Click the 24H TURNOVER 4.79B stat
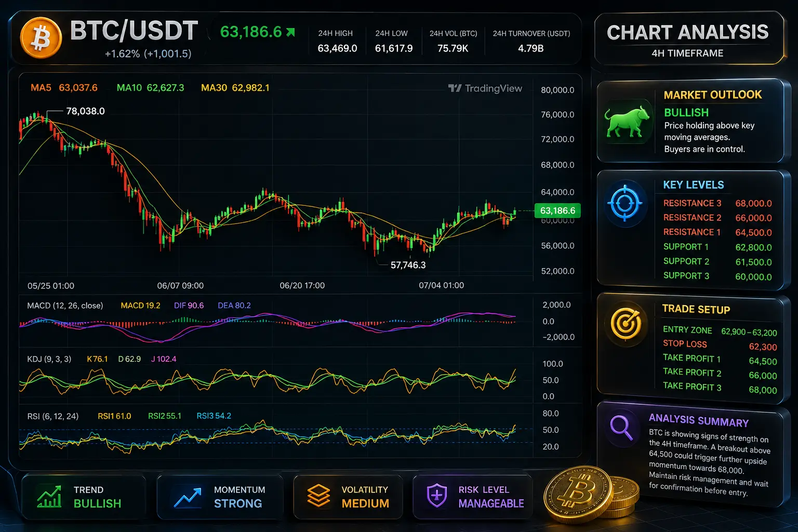 click(x=531, y=41)
